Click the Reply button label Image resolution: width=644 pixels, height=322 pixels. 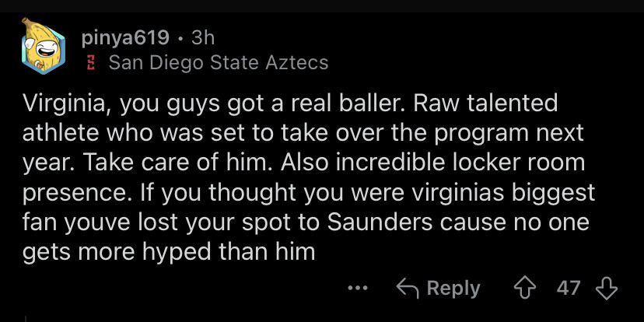[453, 289]
